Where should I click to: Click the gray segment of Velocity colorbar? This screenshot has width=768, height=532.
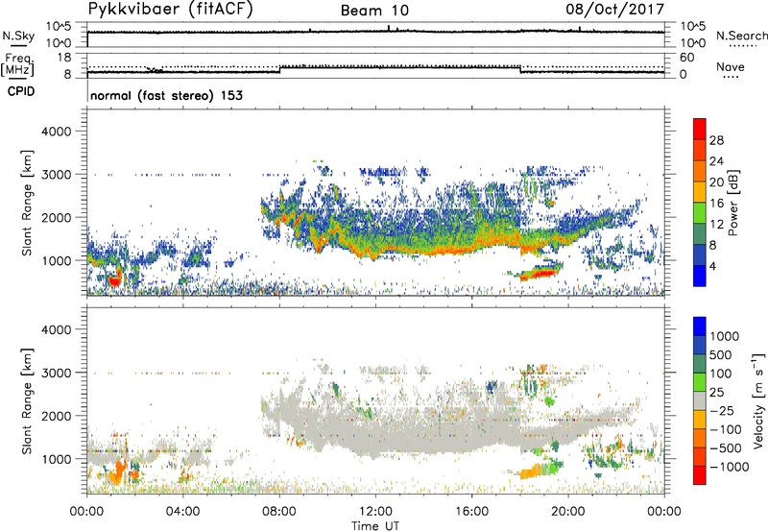tap(700, 400)
